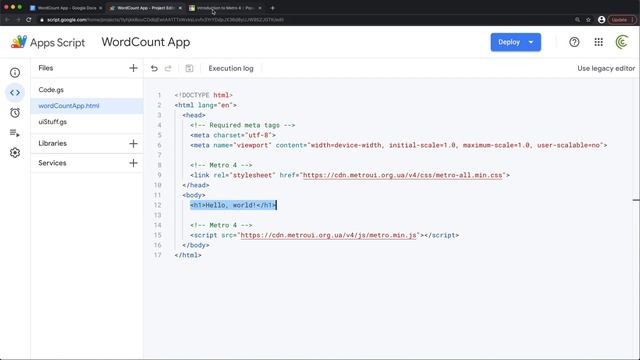Open the Help question mark icon
The width and height of the screenshot is (640, 360).
point(574,42)
